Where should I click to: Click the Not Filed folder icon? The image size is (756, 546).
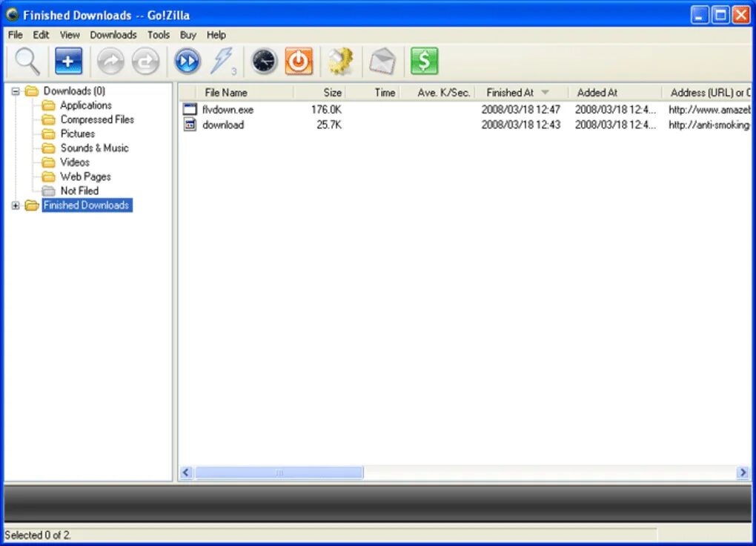click(48, 191)
